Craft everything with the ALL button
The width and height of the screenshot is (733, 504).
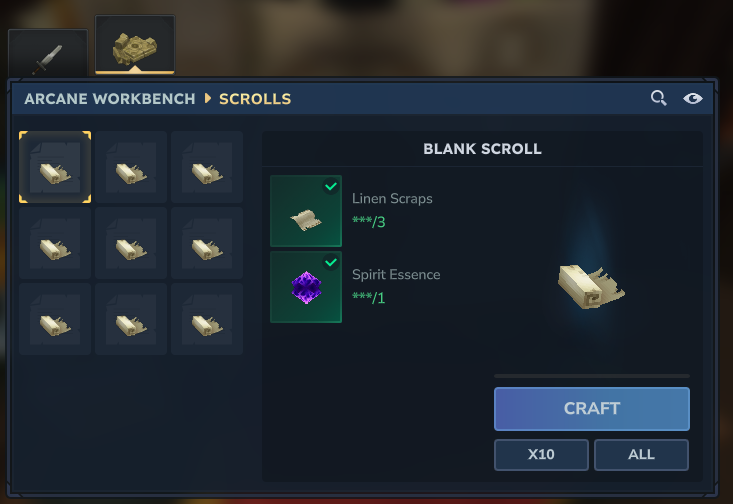pos(641,454)
